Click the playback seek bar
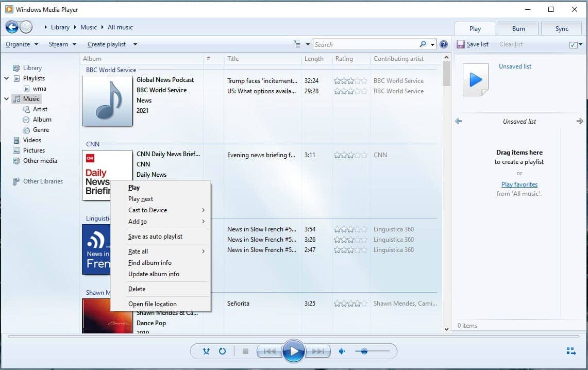Screen dimensions: 588x370 pos(294,337)
